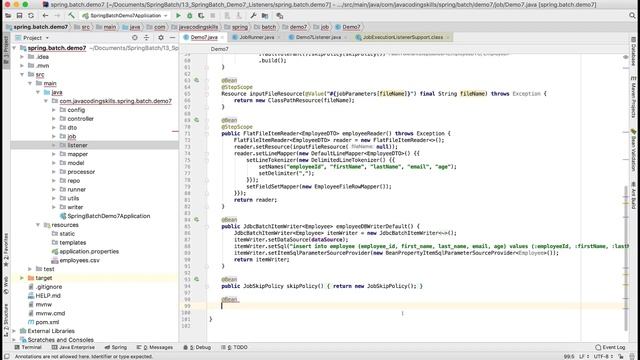Expand the .idea folder
This screenshot has width=640, height=360.
(x=22, y=57)
